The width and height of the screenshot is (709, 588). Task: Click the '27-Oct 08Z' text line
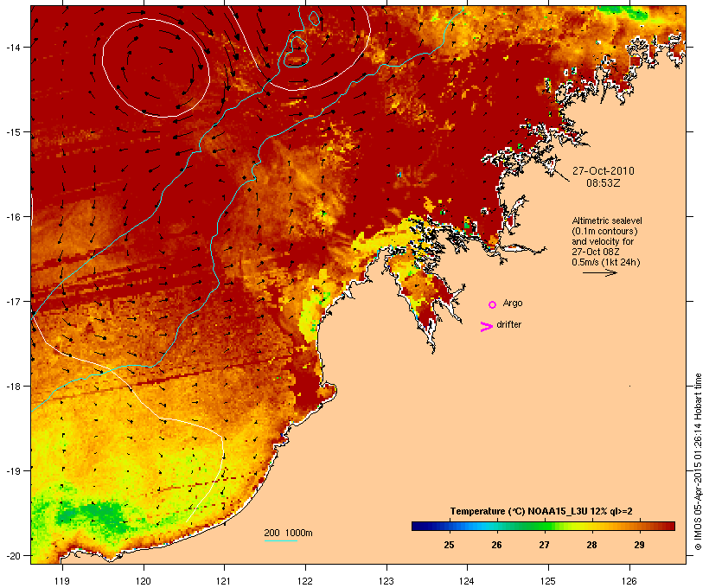[x=596, y=252]
